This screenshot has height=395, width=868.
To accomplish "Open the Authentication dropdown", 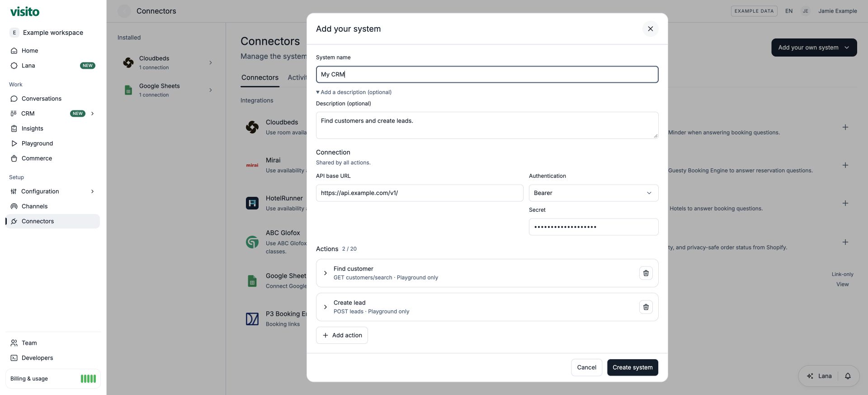I will (x=594, y=193).
